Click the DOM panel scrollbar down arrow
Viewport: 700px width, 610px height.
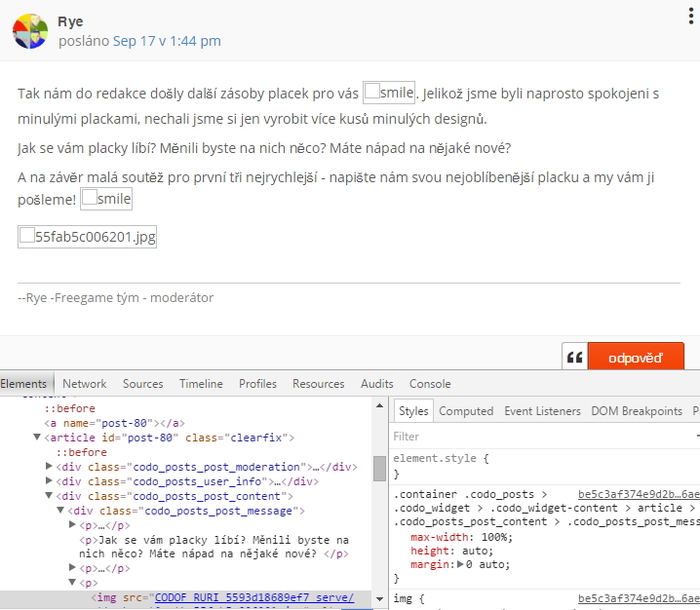(x=380, y=599)
